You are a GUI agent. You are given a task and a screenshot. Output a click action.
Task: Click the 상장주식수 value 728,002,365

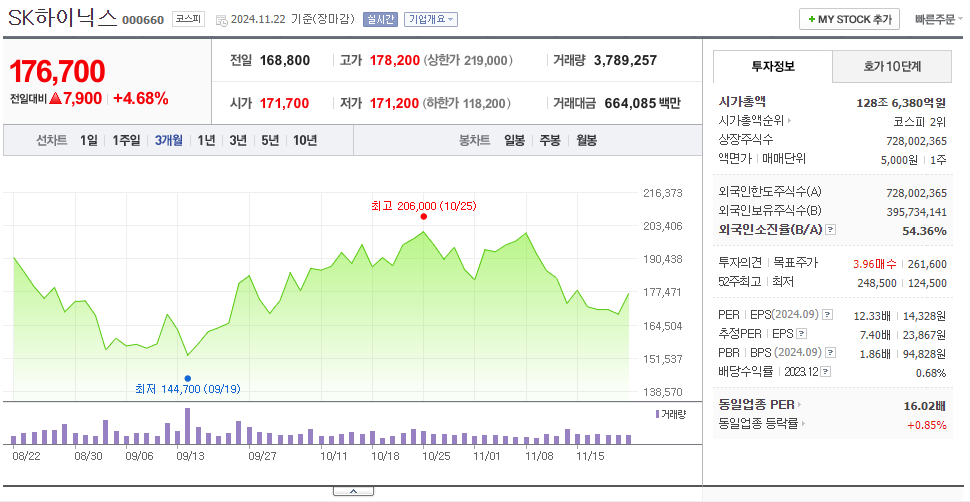(916, 141)
